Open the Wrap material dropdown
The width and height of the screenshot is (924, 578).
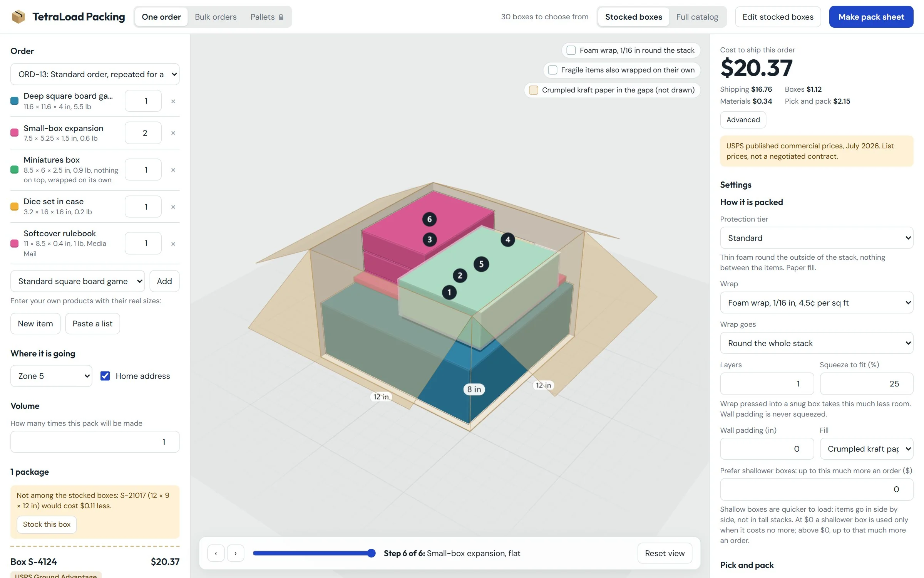[817, 303]
